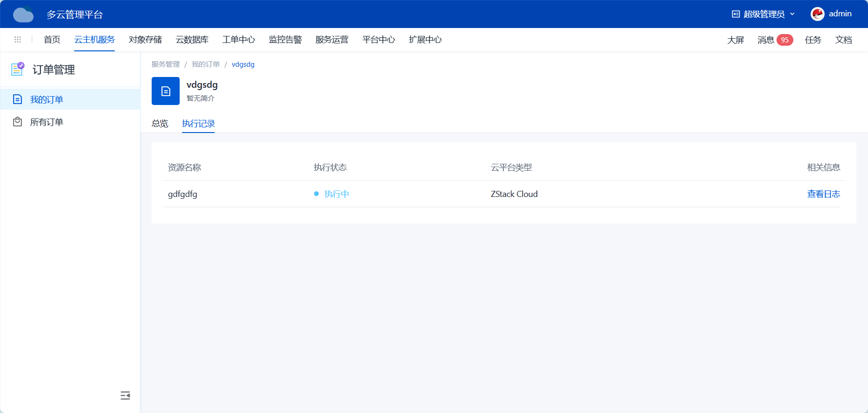This screenshot has width=868, height=413.
Task: Open 对象存储 navigation item
Action: coord(145,40)
